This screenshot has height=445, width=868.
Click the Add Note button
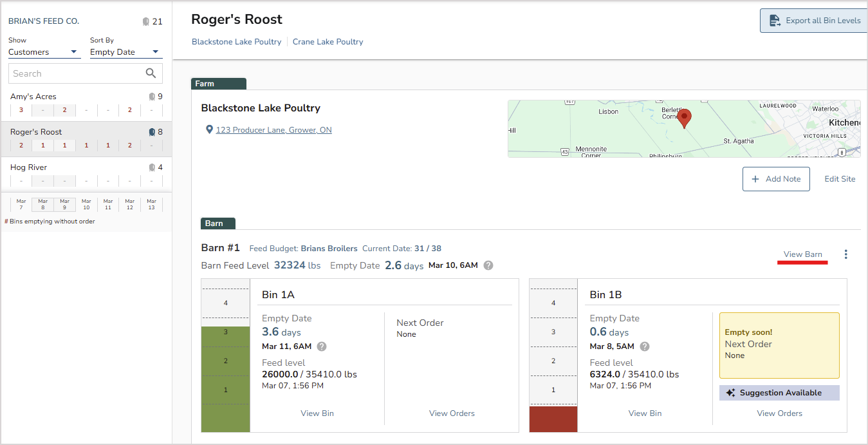pos(777,179)
